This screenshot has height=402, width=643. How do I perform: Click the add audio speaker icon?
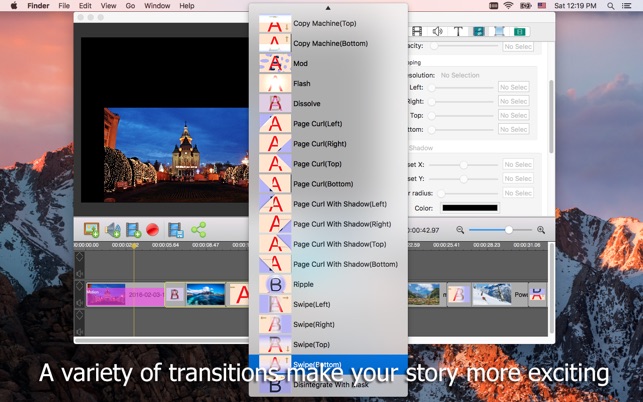(112, 230)
